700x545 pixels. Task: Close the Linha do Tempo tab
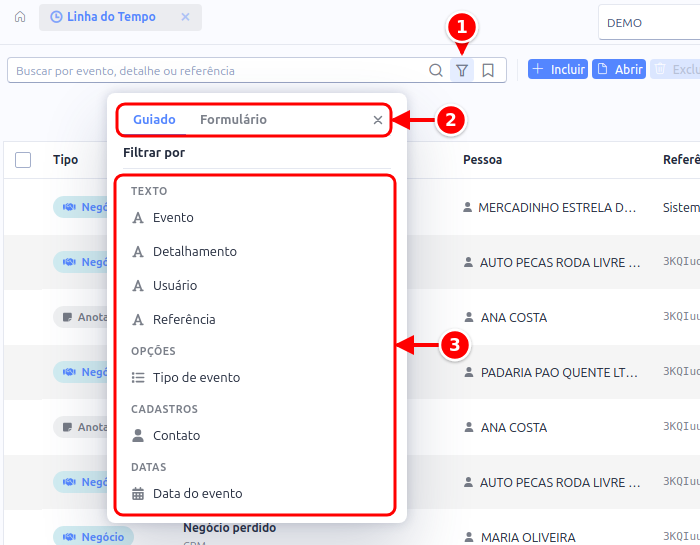click(185, 17)
